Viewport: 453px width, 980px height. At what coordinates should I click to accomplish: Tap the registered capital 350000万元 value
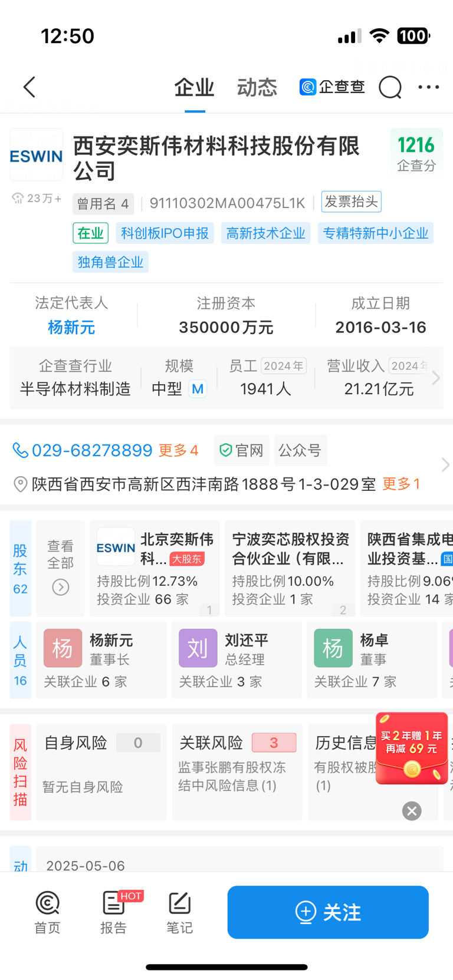coord(226,328)
